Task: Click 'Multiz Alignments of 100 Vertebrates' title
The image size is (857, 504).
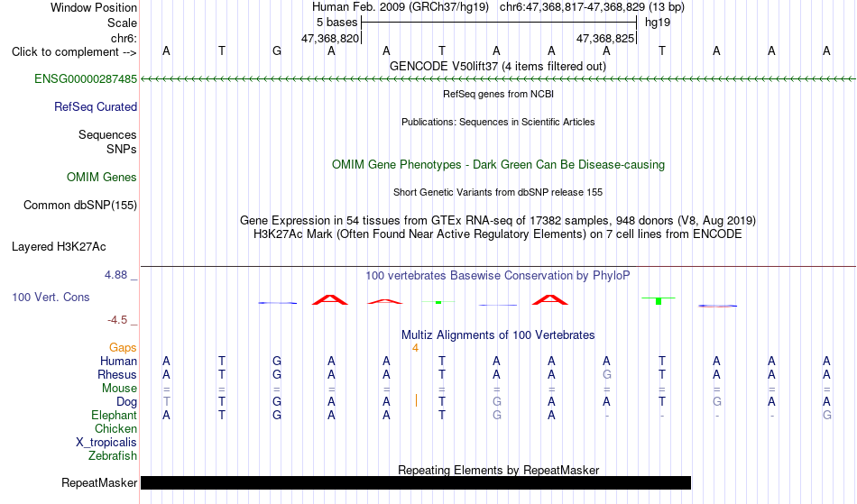Action: [x=498, y=334]
